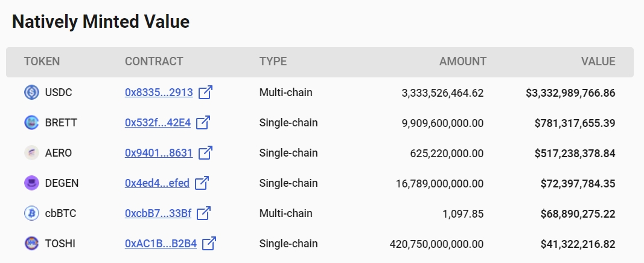Follow the 0xAC1B...B2B4 contract link
Image resolution: width=644 pixels, height=263 pixels.
(161, 244)
